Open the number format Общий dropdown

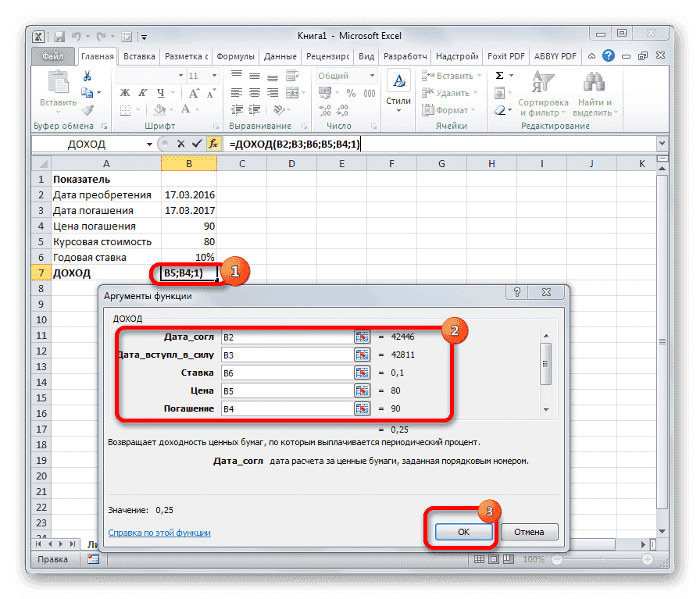(x=373, y=76)
